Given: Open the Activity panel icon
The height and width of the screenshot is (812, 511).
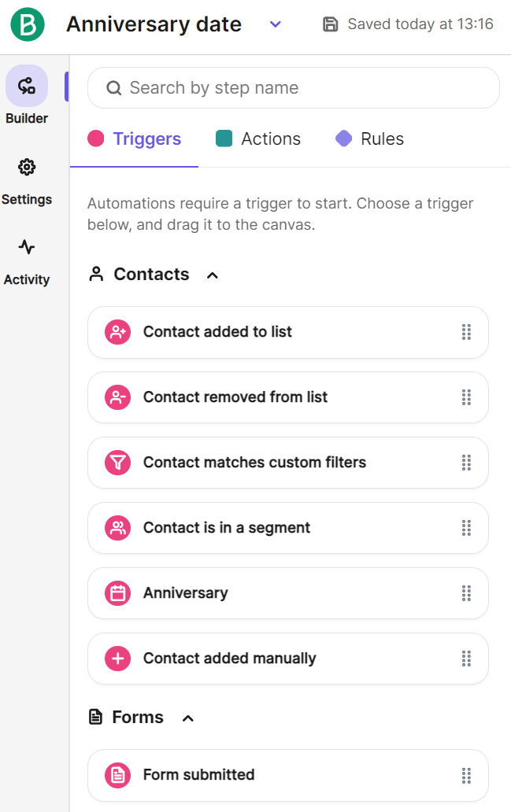Looking at the screenshot, I should pyautogui.click(x=26, y=246).
